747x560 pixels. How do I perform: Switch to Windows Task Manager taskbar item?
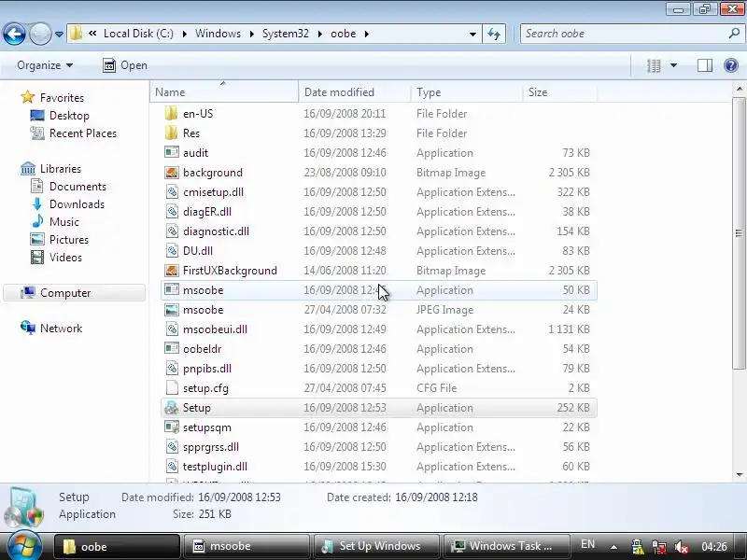tap(506, 546)
